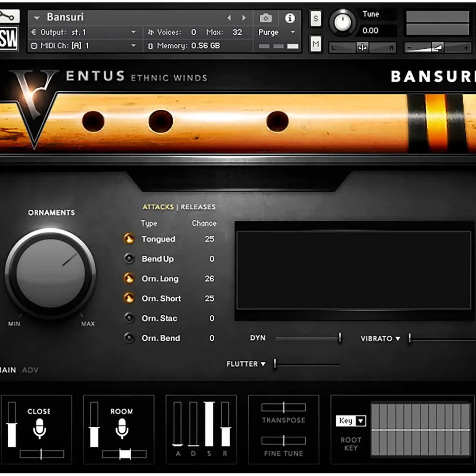Image resolution: width=476 pixels, height=476 pixels.
Task: Click the wrench edit icon at top left
Action: point(9,16)
